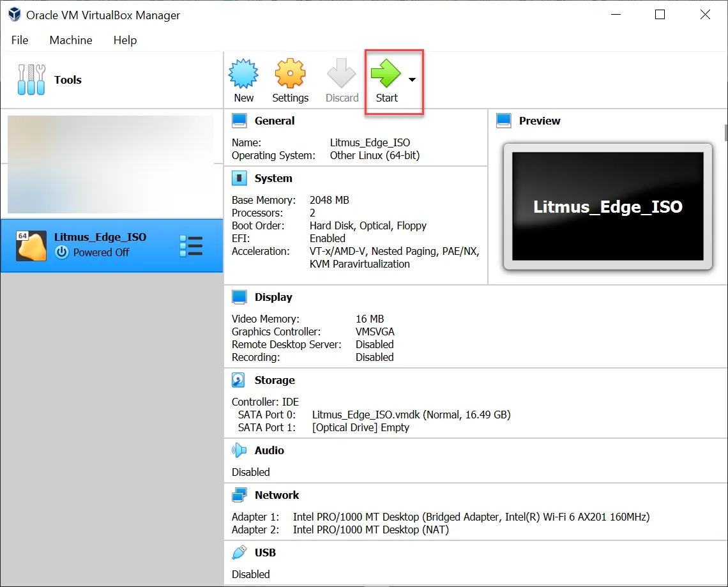
Task: Click the System section chip icon
Action: (239, 178)
